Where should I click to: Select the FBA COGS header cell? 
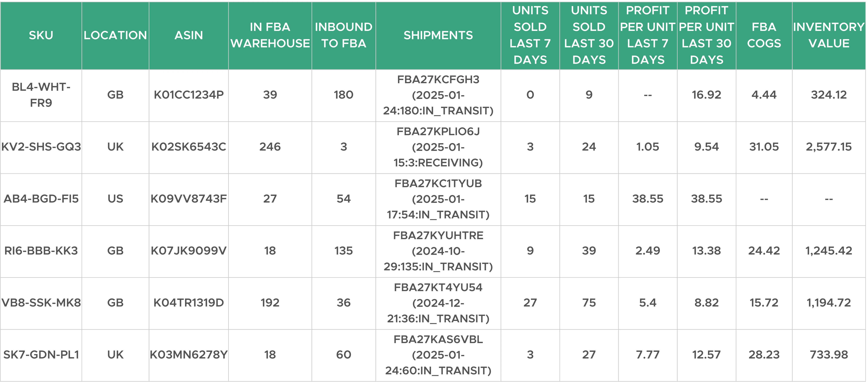(x=764, y=35)
